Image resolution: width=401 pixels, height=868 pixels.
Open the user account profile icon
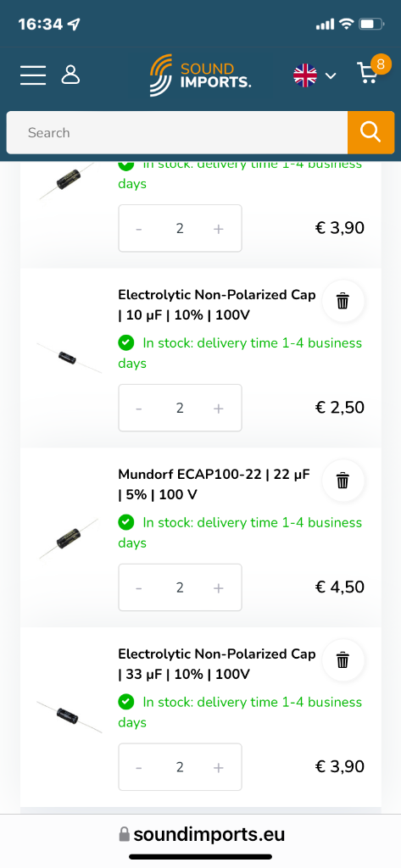point(70,75)
